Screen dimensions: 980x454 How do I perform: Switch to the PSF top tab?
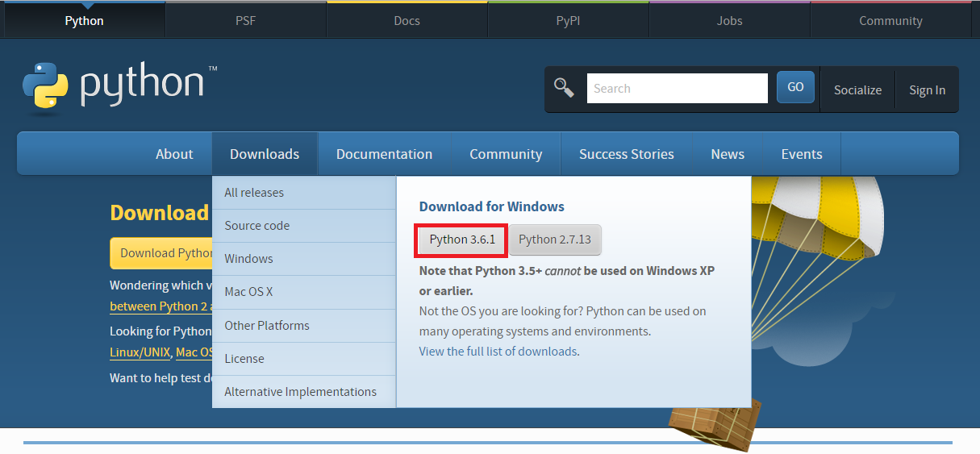point(245,21)
